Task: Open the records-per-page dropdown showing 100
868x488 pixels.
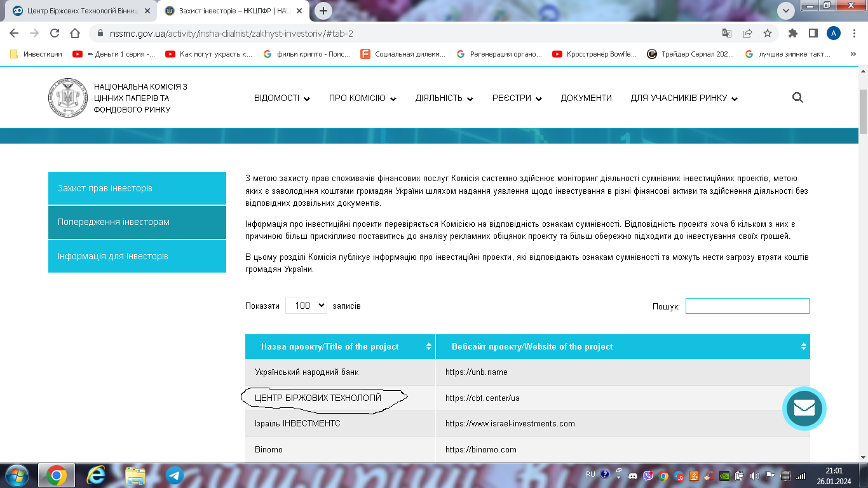Action: click(306, 306)
